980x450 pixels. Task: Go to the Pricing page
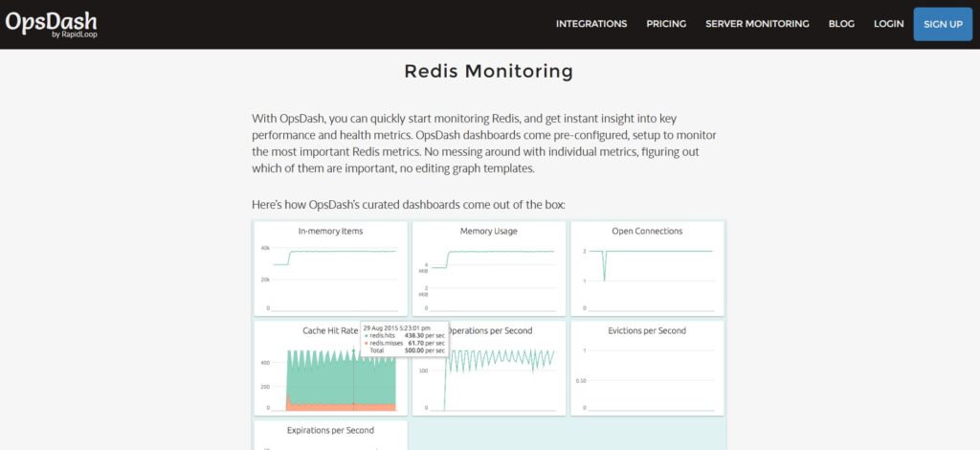pyautogui.click(x=666, y=24)
